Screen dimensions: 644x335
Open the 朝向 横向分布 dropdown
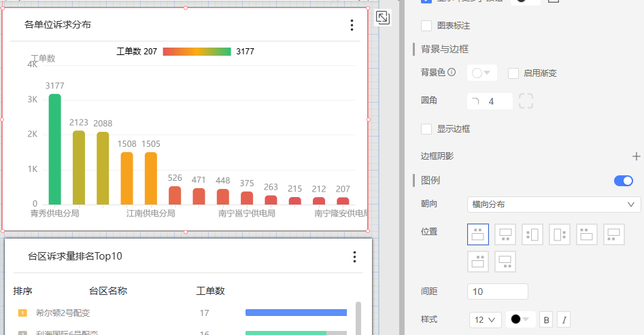(554, 205)
